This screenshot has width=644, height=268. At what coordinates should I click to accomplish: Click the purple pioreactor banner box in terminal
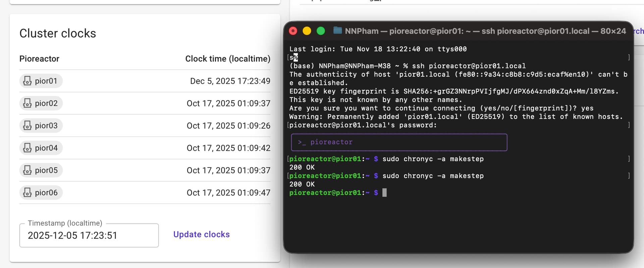(399, 142)
